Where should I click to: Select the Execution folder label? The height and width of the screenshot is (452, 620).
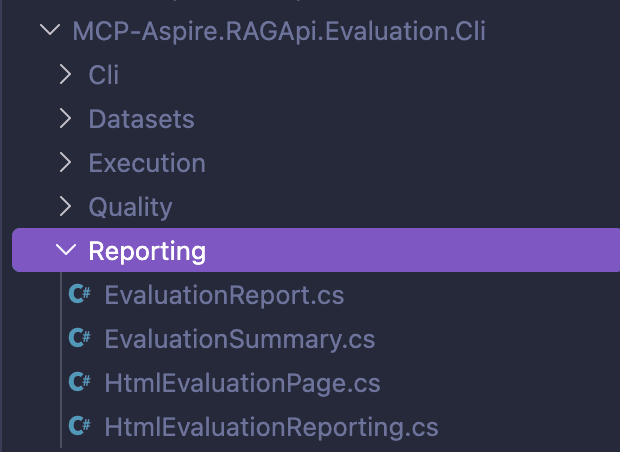(147, 163)
